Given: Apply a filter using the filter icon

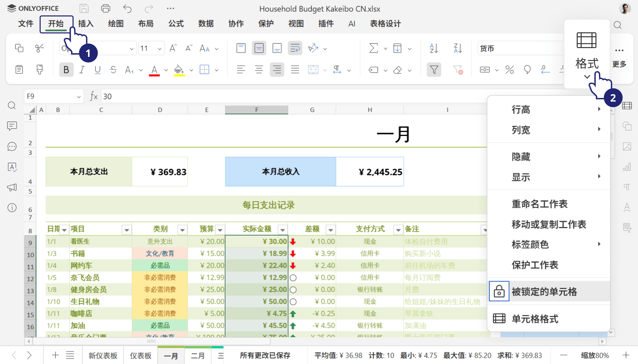Looking at the screenshot, I should [434, 69].
